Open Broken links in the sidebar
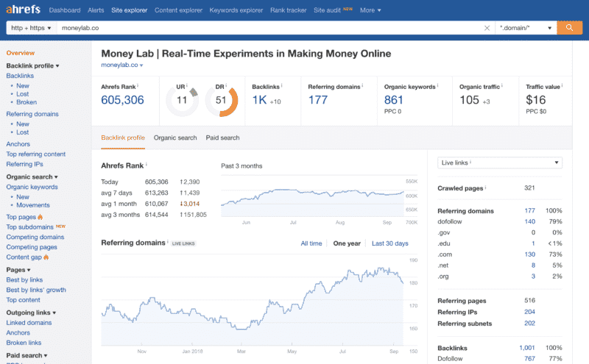The height and width of the screenshot is (364, 589). (24, 343)
